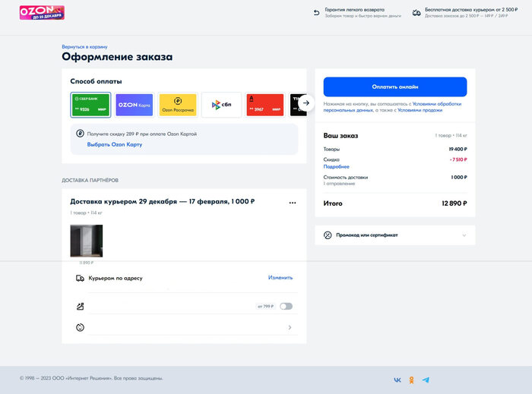
Task: Click the free courier delivery scooter icon
Action: pyautogui.click(x=416, y=13)
